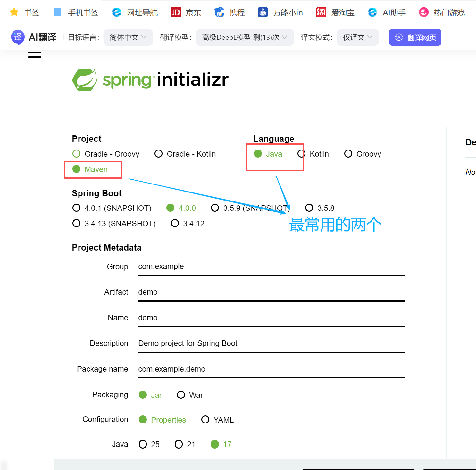Open the 万能小in robot icon
This screenshot has width=476, height=470.
pyautogui.click(x=263, y=13)
